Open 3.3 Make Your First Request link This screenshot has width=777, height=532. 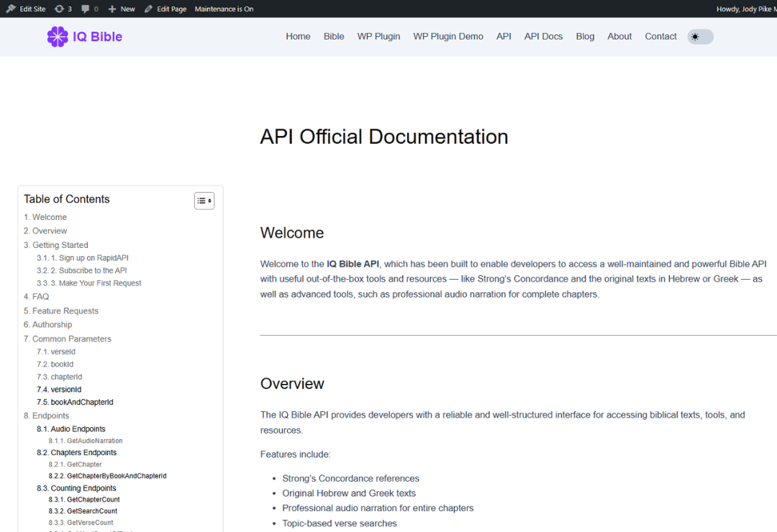[x=88, y=283]
